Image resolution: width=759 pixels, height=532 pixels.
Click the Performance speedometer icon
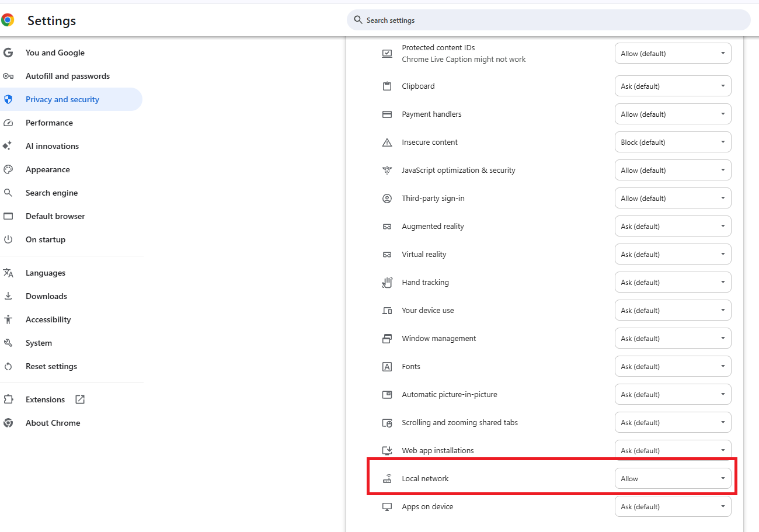click(8, 123)
